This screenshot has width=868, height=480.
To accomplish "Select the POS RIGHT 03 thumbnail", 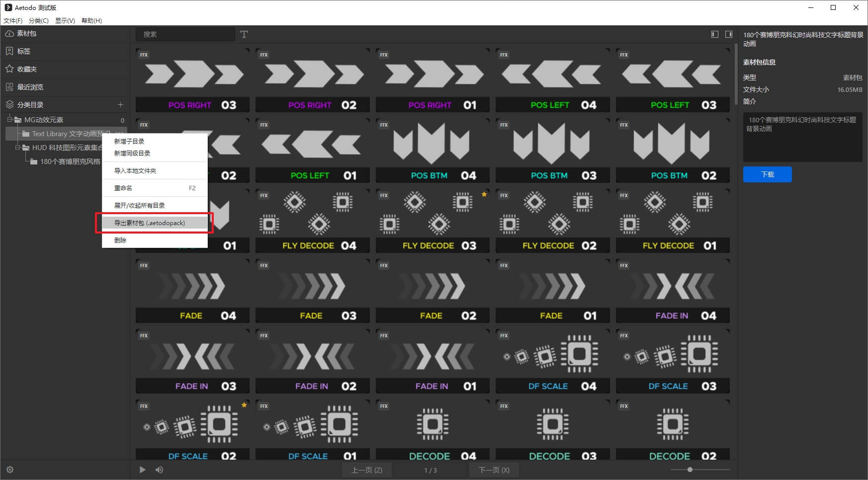I will point(192,80).
